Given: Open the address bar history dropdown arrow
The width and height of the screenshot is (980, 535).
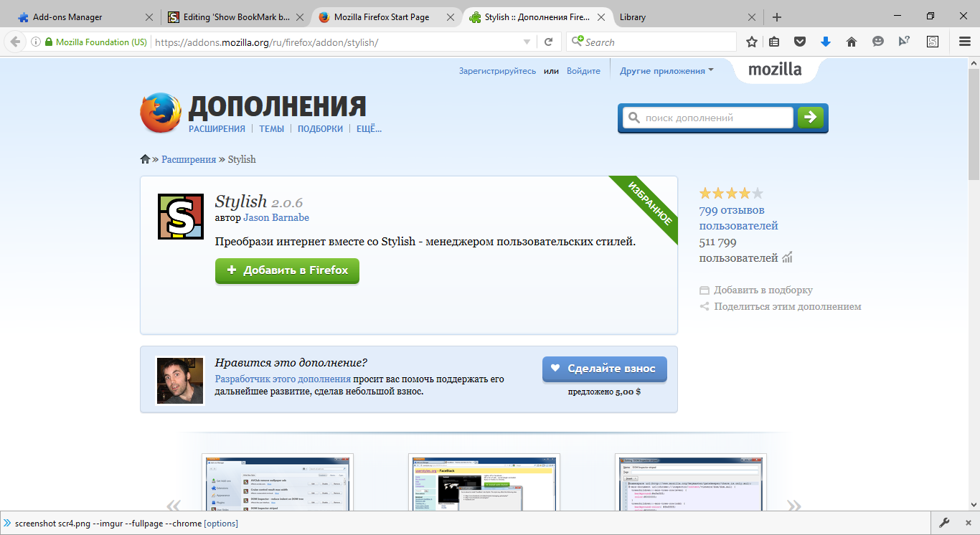Looking at the screenshot, I should click(526, 42).
